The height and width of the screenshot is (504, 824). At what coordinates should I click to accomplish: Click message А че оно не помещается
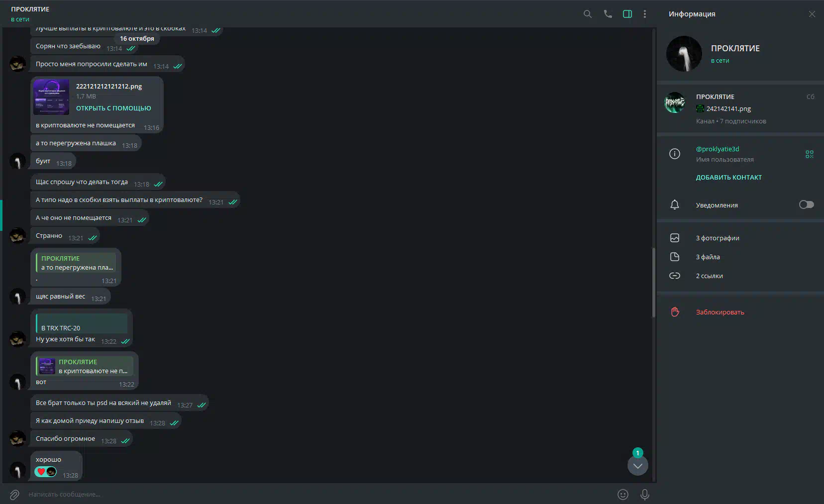[x=90, y=218]
